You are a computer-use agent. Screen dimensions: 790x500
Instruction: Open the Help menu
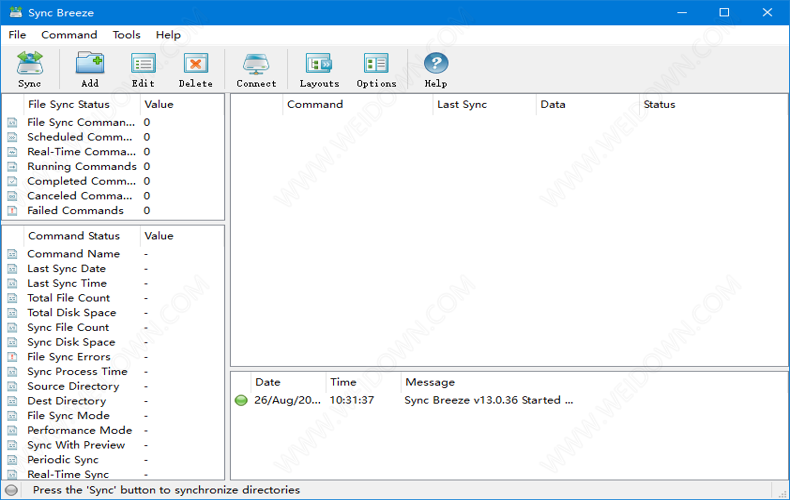[x=168, y=35]
